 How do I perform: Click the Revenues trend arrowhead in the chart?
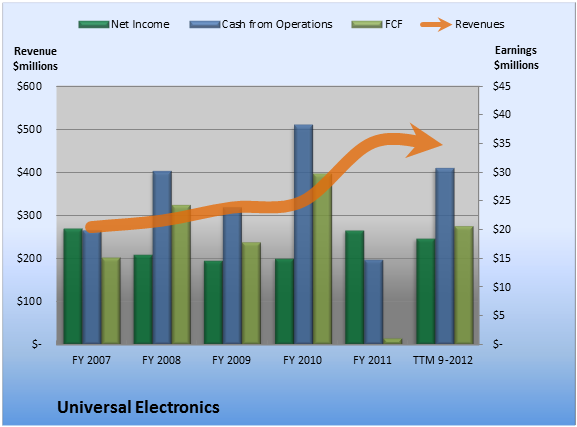pyautogui.click(x=425, y=141)
